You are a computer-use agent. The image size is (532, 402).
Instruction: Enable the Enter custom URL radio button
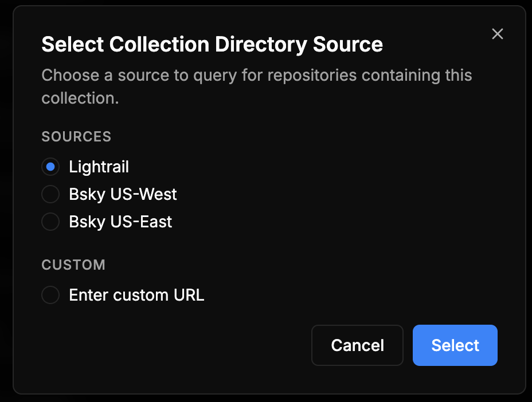[50, 295]
